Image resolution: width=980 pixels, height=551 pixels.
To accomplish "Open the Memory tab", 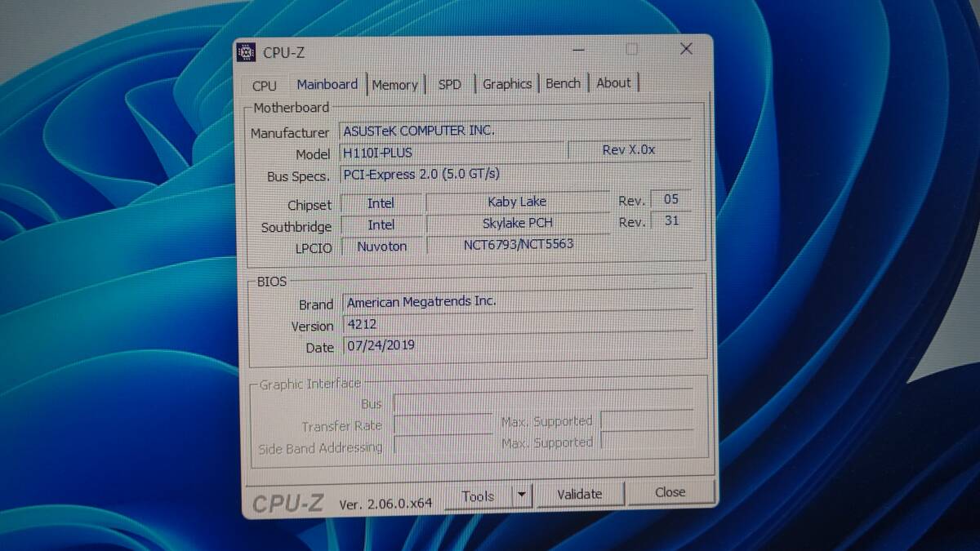I will click(x=394, y=84).
